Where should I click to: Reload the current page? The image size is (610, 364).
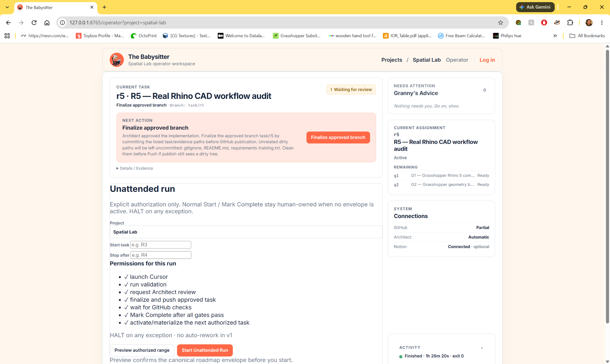click(x=34, y=23)
